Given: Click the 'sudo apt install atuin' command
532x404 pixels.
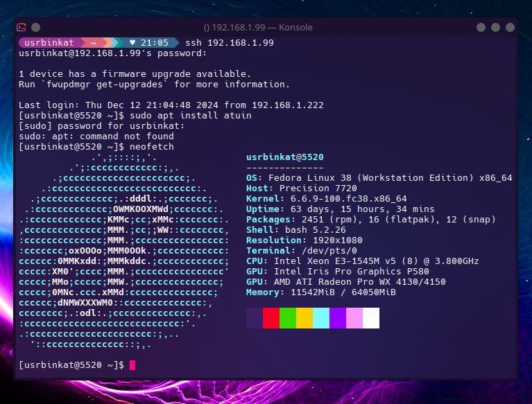Looking at the screenshot, I should coord(191,116).
